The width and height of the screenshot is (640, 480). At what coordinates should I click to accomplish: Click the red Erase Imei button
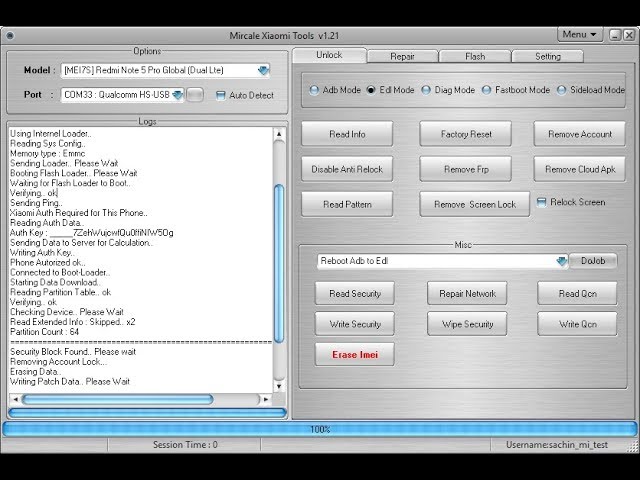point(355,355)
